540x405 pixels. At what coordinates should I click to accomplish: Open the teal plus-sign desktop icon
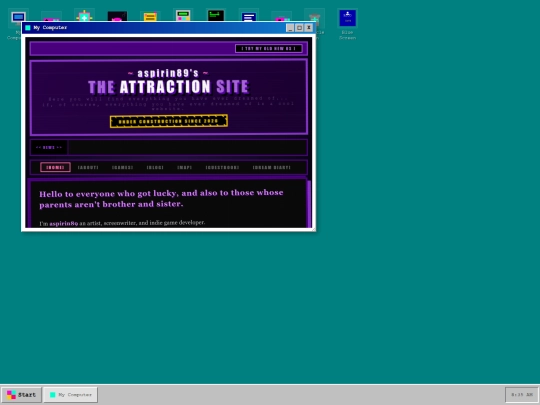point(84,16)
